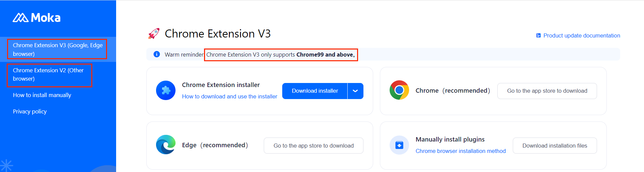This screenshot has width=644, height=172.
Task: Go to app store for Chrome
Action: (x=547, y=91)
